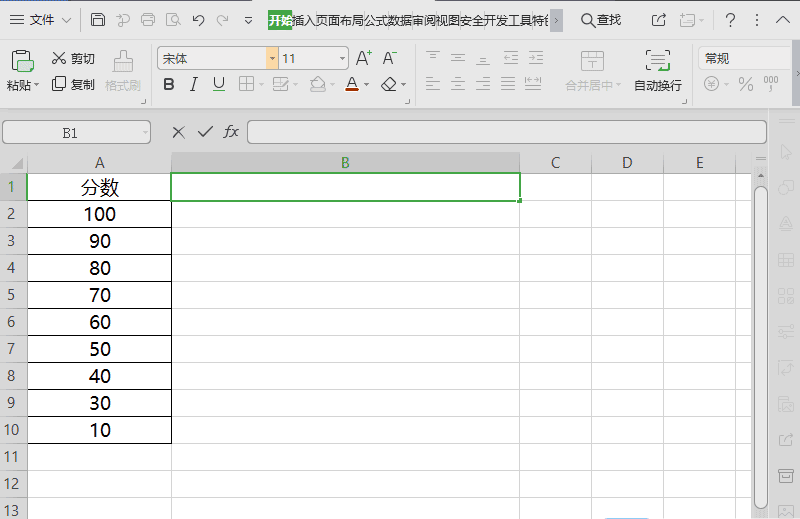
Task: Click the Copy (复制) button
Action: (73, 84)
